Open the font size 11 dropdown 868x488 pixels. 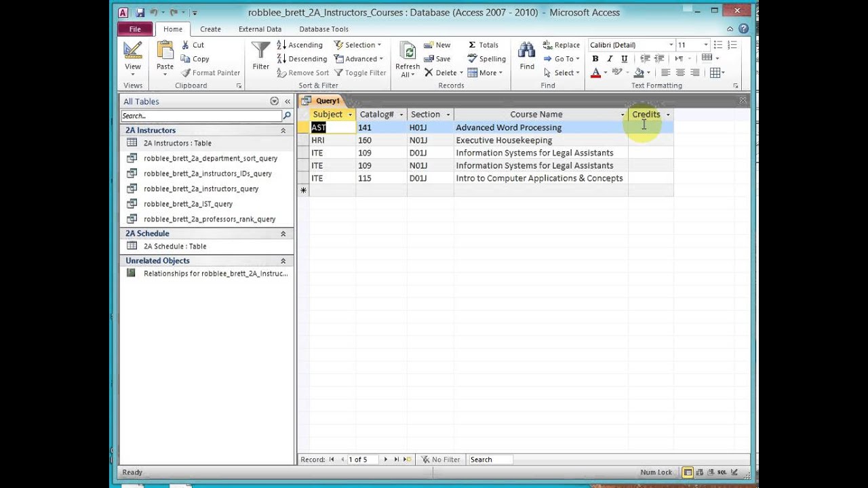coord(705,45)
